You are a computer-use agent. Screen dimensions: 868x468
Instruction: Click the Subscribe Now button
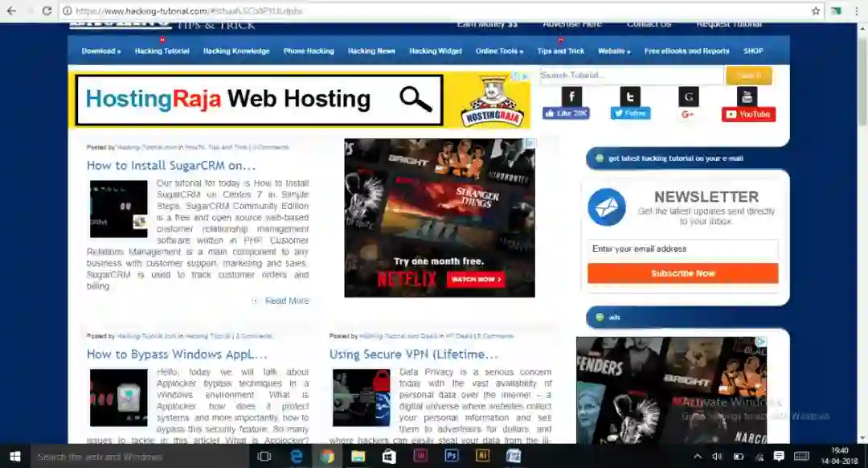coord(682,273)
